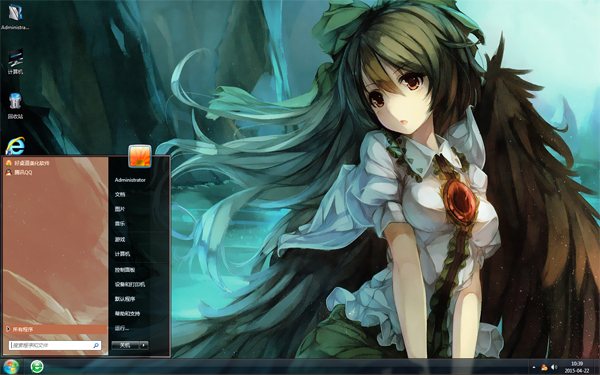Open the 运行... Run dialog entry

[122, 328]
